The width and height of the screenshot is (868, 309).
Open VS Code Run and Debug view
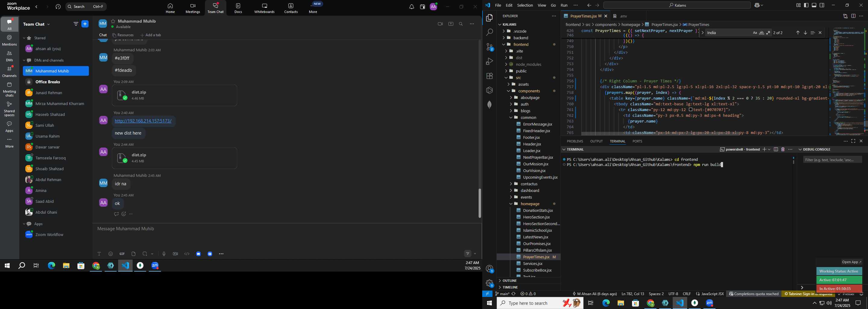pos(489,61)
